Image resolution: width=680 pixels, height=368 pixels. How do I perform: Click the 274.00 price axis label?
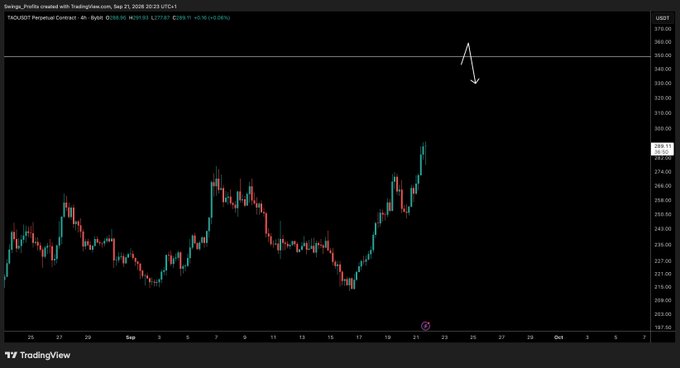[x=663, y=172]
